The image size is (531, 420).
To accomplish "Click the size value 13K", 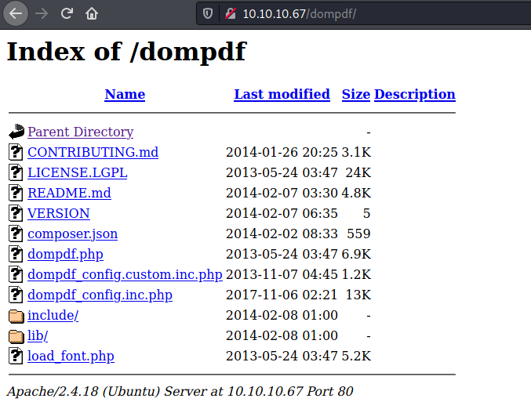I will pos(358,295).
